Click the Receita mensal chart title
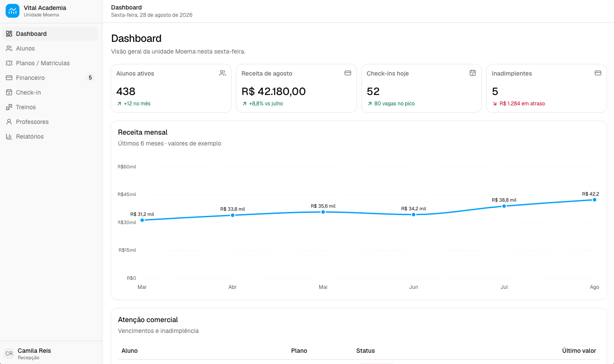This screenshot has height=364, width=614. (143, 132)
